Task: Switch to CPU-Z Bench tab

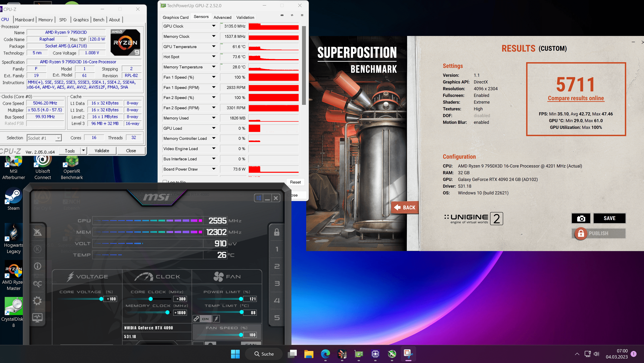Action: pyautogui.click(x=98, y=20)
